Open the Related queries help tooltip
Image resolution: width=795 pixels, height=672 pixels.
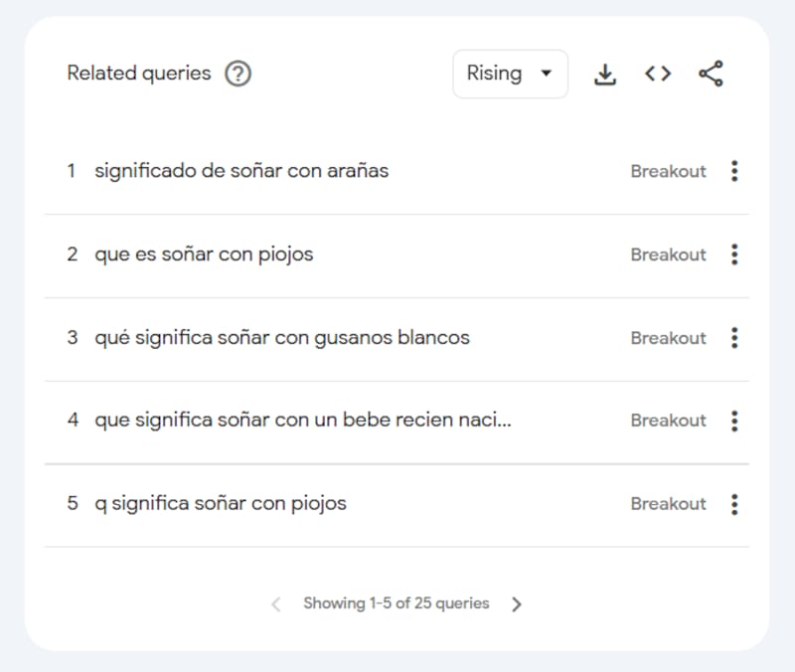238,73
